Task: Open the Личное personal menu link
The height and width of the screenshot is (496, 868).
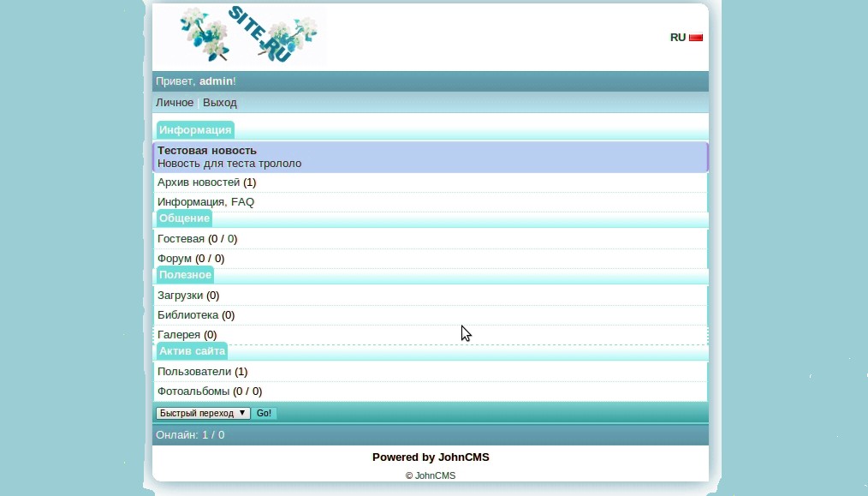Action: 175,103
